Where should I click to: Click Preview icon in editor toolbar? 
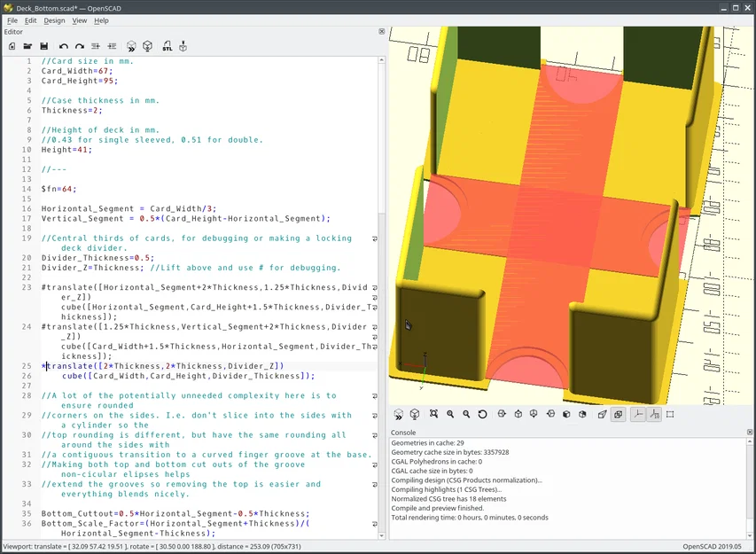pos(131,45)
